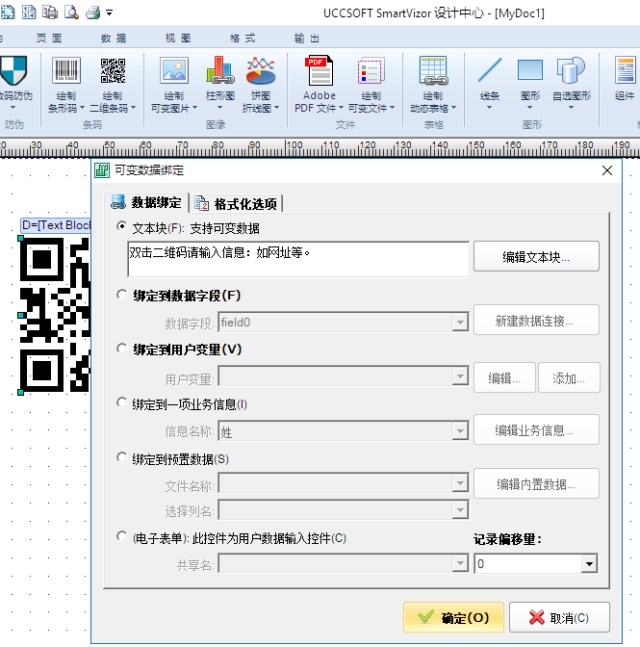
Task: Click the print preview magnifier icon
Action: [x=71, y=12]
